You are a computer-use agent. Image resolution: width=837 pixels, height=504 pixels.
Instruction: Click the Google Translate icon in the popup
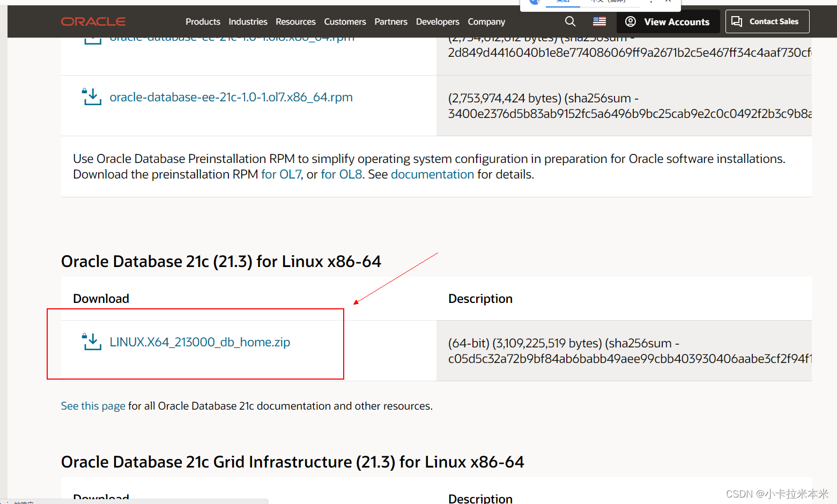[x=534, y=3]
